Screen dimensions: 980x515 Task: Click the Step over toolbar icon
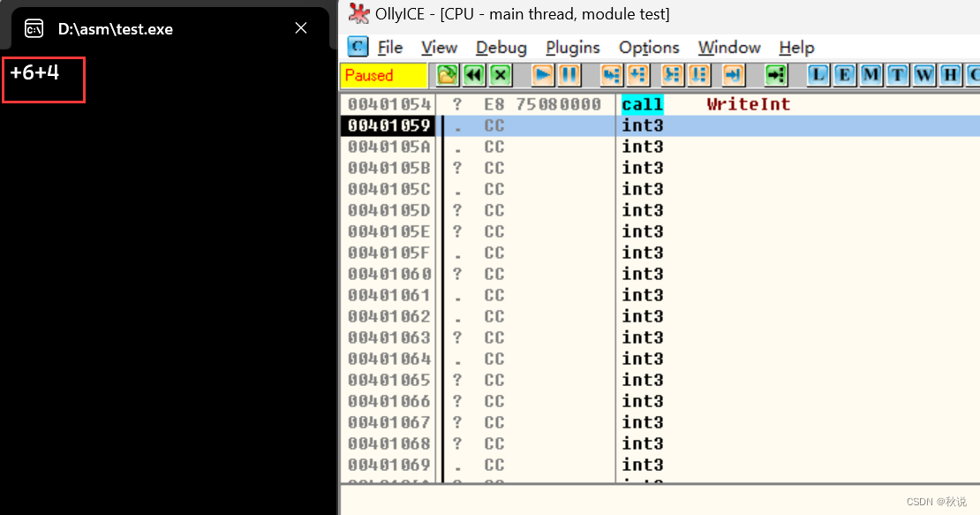(x=638, y=76)
